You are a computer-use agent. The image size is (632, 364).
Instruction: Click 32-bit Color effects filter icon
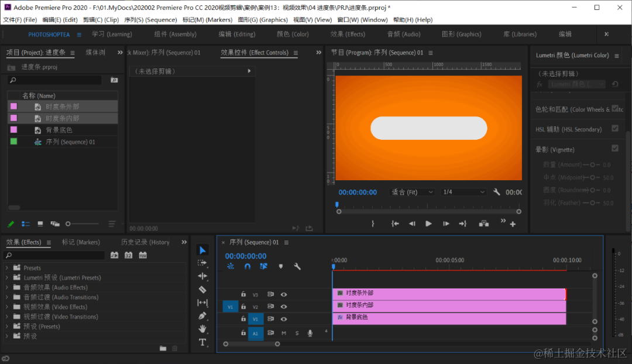[x=129, y=255]
